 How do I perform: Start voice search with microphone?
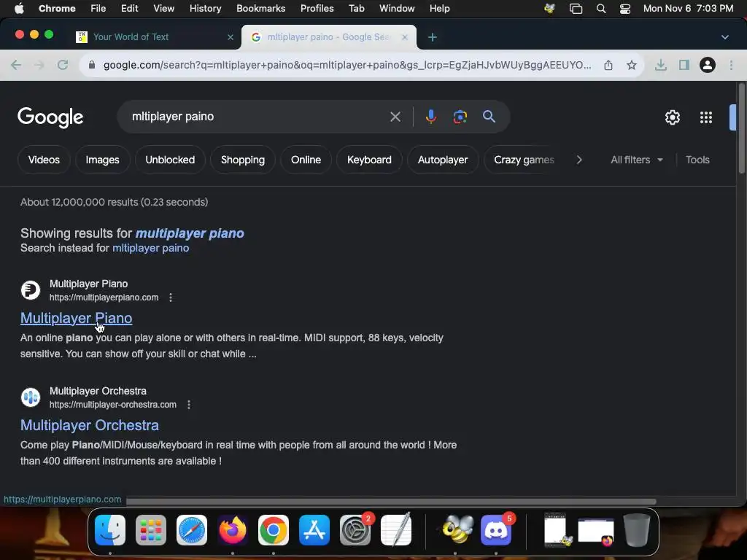(430, 117)
